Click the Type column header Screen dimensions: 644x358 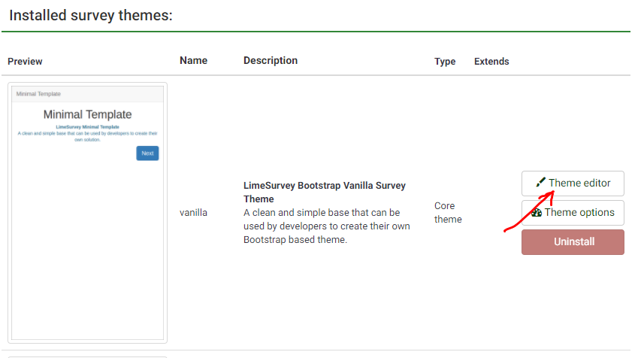(445, 62)
